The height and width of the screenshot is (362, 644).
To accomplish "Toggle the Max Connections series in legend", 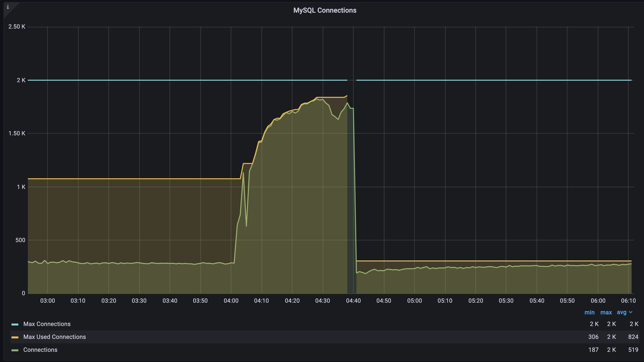I will click(47, 324).
